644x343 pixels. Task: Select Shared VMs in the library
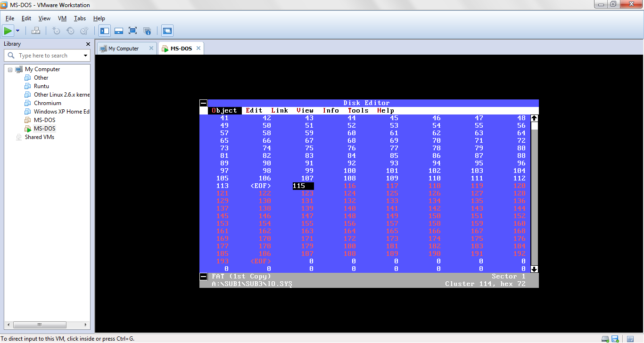[x=40, y=137]
